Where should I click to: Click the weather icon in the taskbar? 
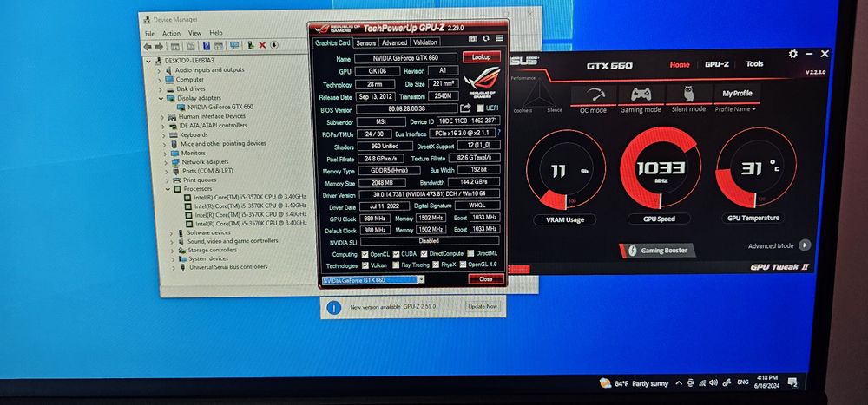click(x=605, y=382)
